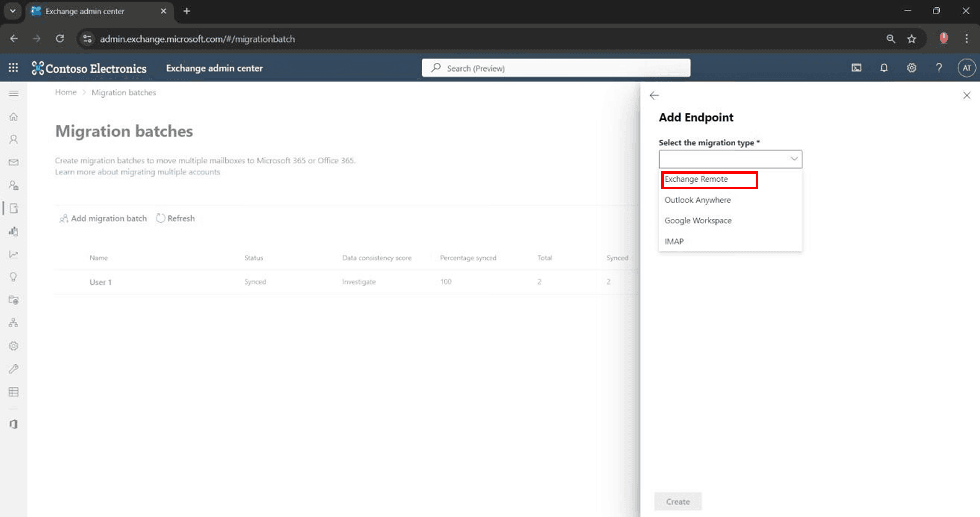Click the Search (Preview) field
This screenshot has height=517, width=980.
pyautogui.click(x=555, y=68)
